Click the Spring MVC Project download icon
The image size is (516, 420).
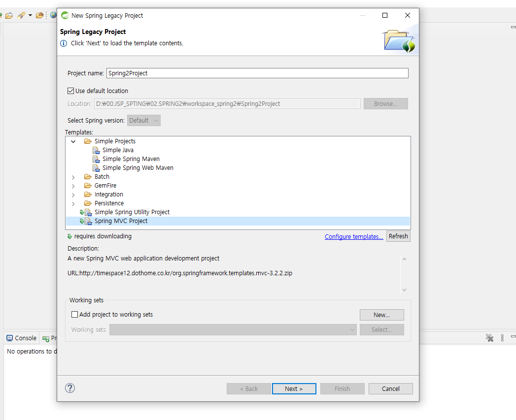pyautogui.click(x=82, y=222)
